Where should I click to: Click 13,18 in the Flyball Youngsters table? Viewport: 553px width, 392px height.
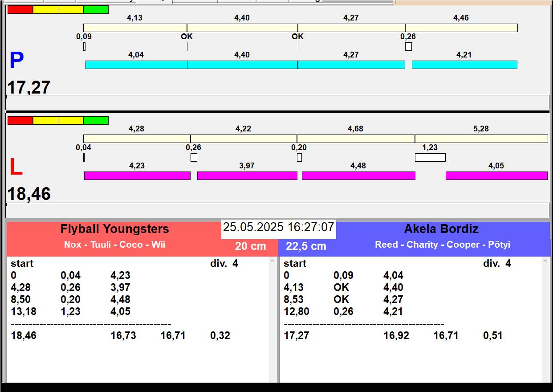click(x=24, y=311)
